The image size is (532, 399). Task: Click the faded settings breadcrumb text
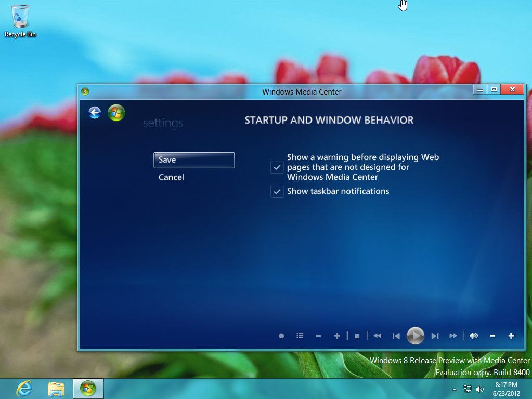pyautogui.click(x=163, y=123)
